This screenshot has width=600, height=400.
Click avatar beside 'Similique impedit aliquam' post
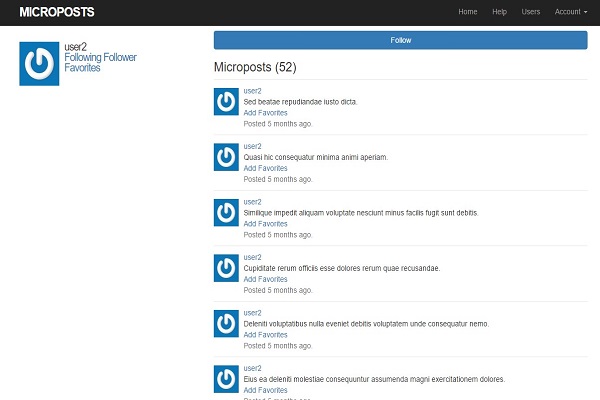(227, 212)
